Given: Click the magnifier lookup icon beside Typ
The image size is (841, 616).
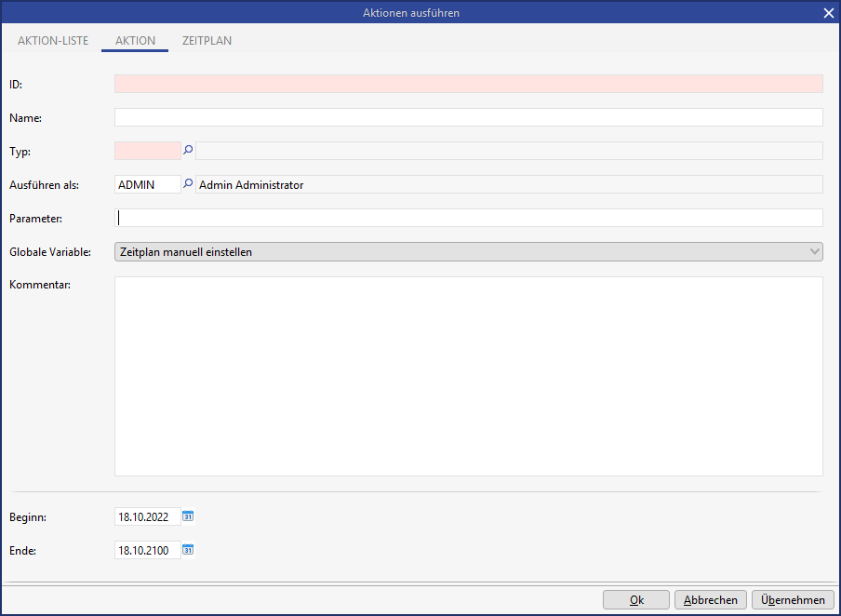Looking at the screenshot, I should pos(188,151).
